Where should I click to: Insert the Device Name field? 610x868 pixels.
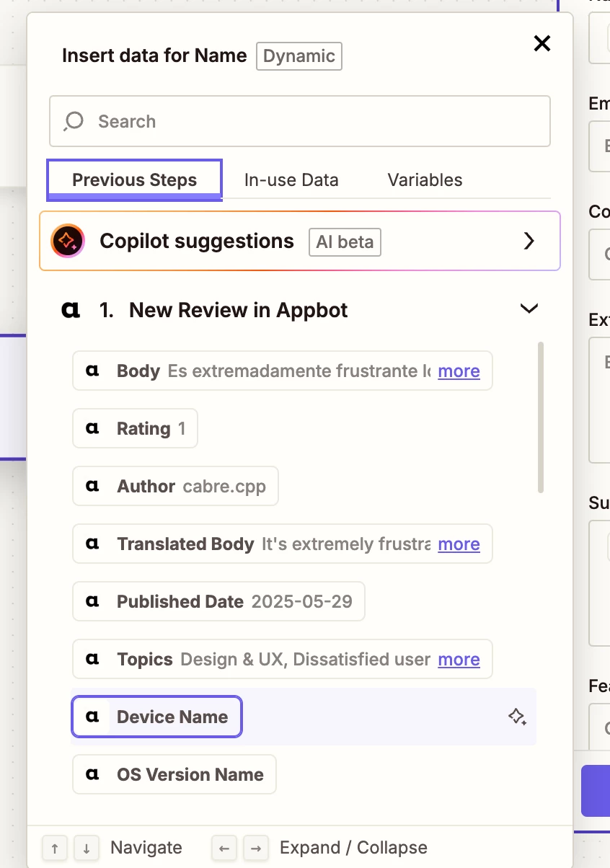156,717
